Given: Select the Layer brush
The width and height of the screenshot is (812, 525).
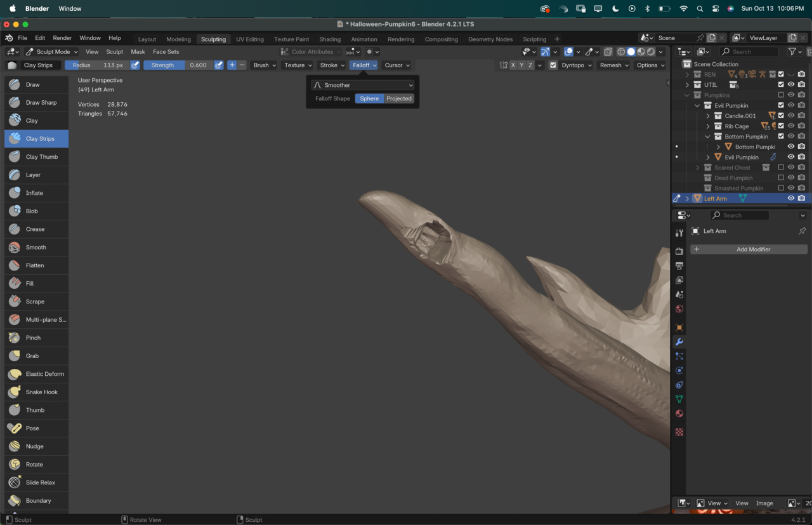Looking at the screenshot, I should click(37, 175).
